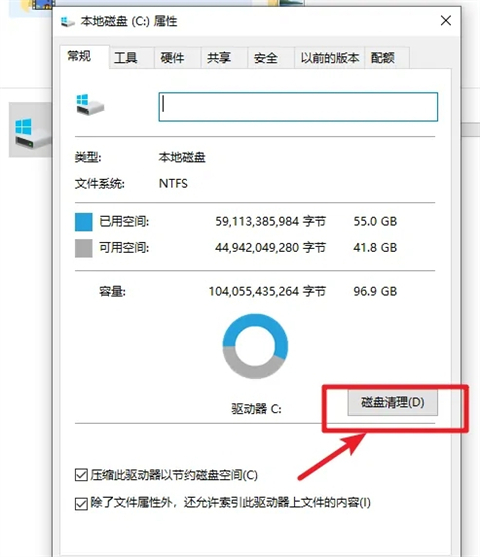
Task: Toggle 压缩此驱动器以节约磁盘空间 checkbox
Action: [x=81, y=475]
